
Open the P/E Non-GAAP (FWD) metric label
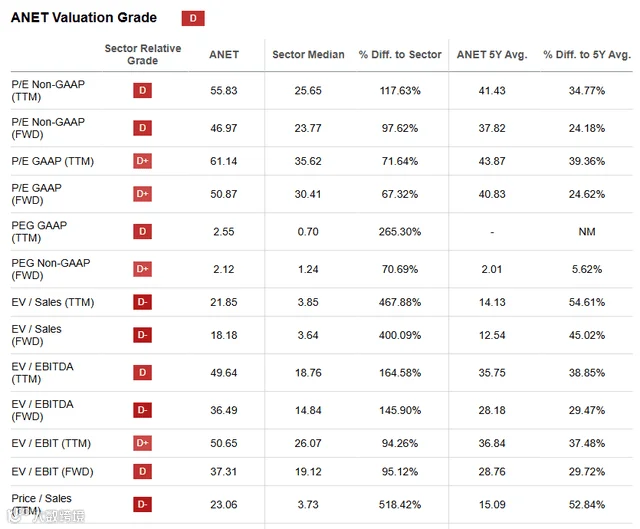coord(48,128)
